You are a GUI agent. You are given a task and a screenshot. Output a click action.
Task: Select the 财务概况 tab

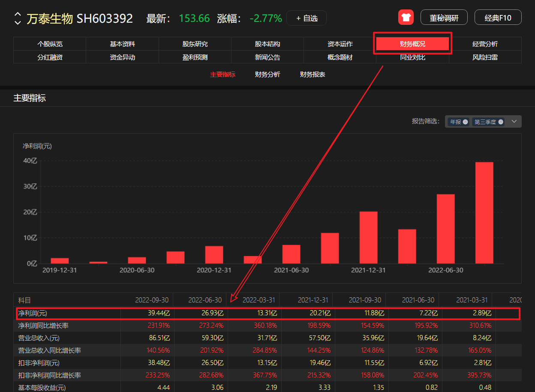pos(412,44)
